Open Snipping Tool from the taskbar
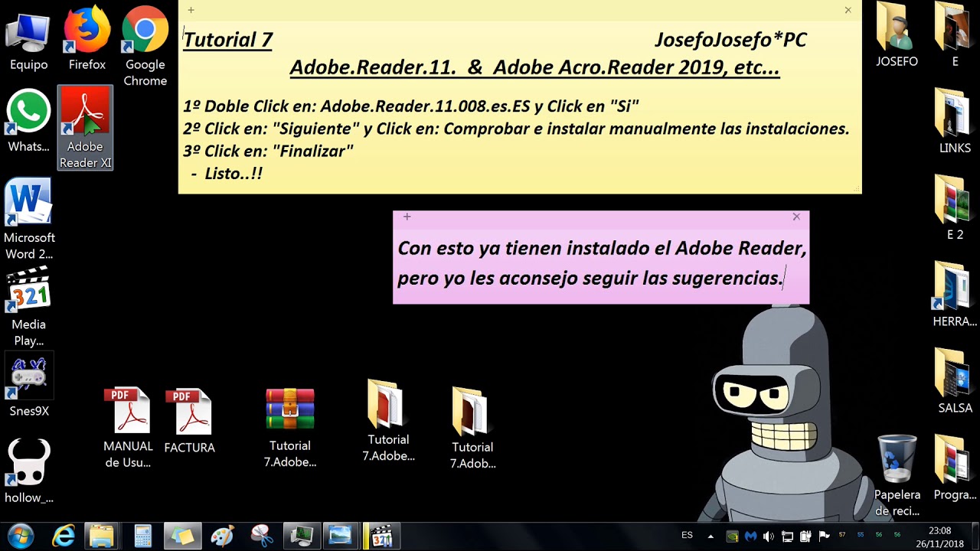This screenshot has height=551, width=980. 262,536
